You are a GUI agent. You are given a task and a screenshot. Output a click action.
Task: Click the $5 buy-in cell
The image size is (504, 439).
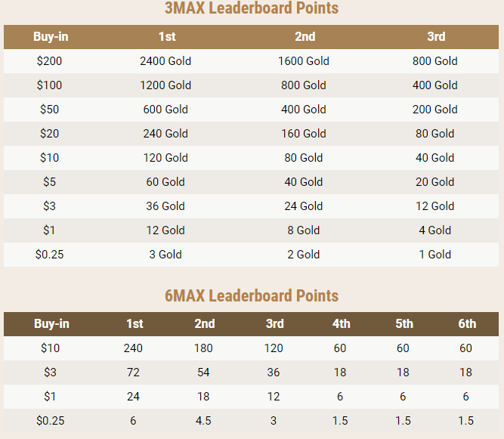coord(49,182)
